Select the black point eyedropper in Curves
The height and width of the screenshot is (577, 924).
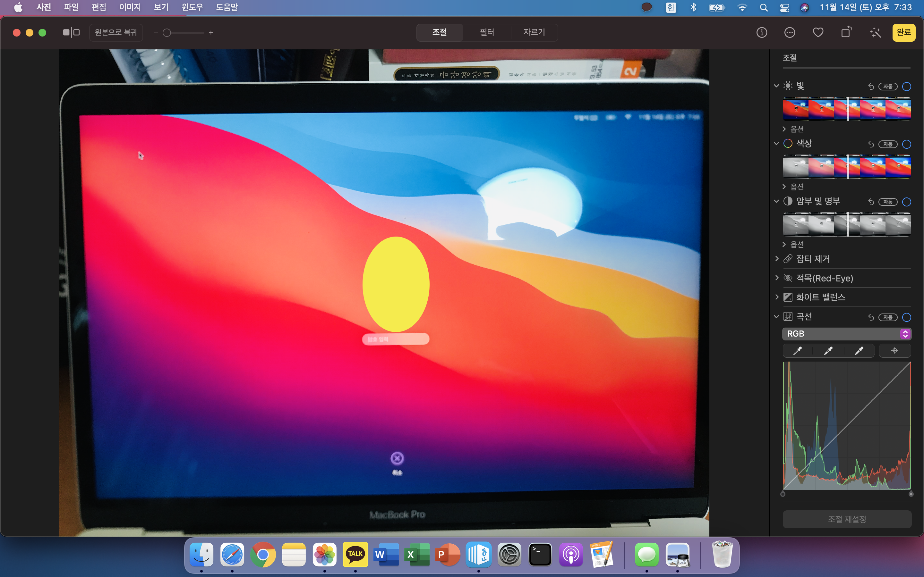tap(797, 351)
